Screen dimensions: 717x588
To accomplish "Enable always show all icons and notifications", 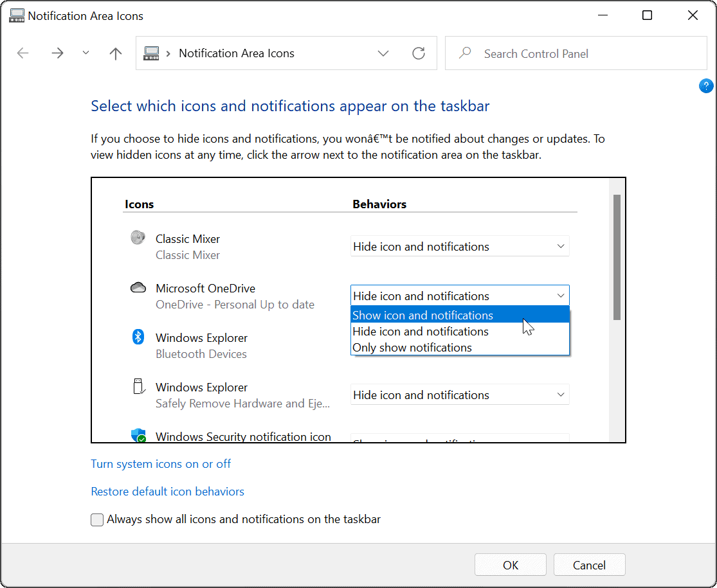I will click(x=96, y=520).
